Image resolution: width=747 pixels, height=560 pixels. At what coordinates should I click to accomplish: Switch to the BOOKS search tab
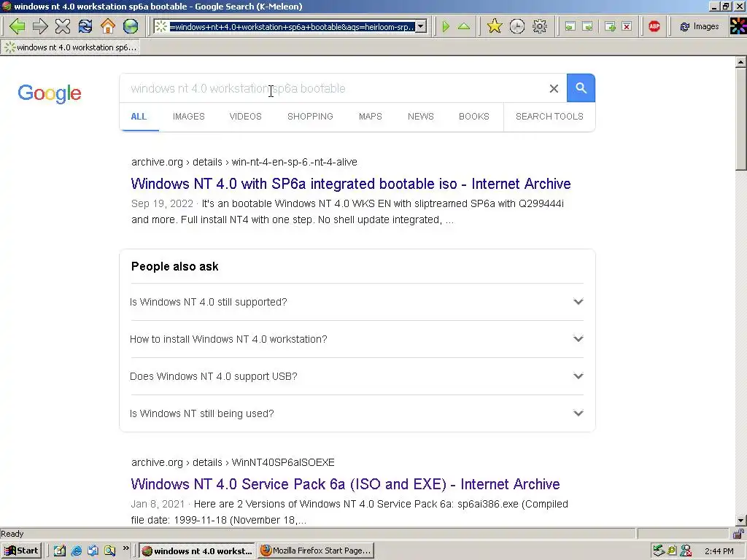(474, 117)
